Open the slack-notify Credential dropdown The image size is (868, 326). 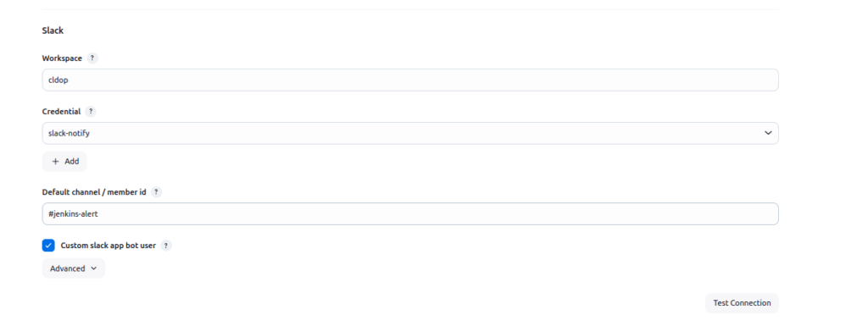click(x=410, y=133)
